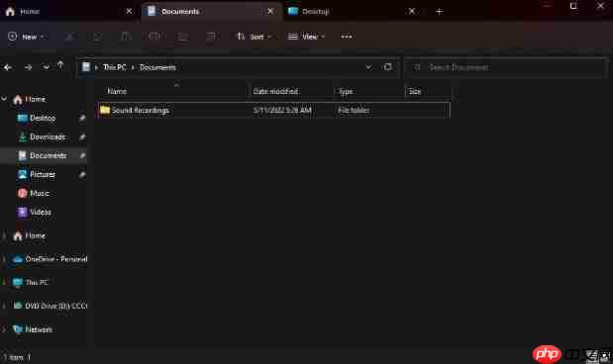Sort by Size column header
The height and width of the screenshot is (364, 613).
click(x=414, y=91)
